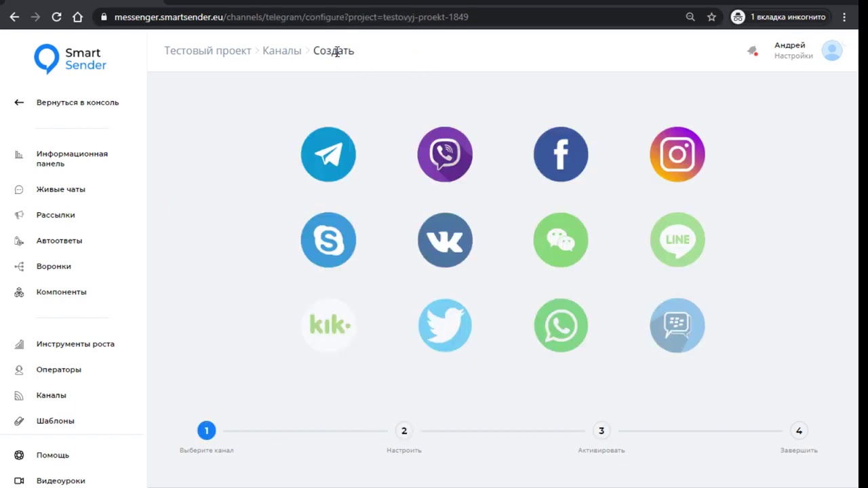Open Операторы in the sidebar
This screenshot has height=488, width=868.
[x=48, y=369]
